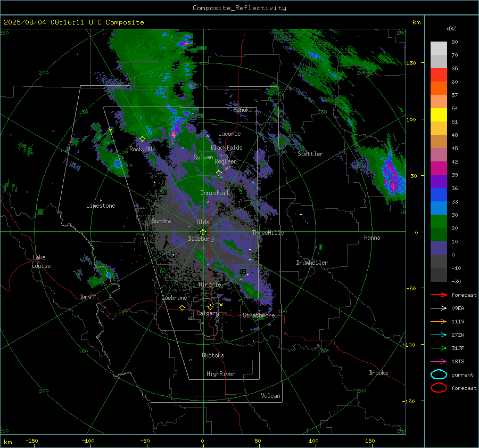The width and height of the screenshot is (479, 448).
Task: Click the green 31JP arrow in legend
Action: click(439, 348)
